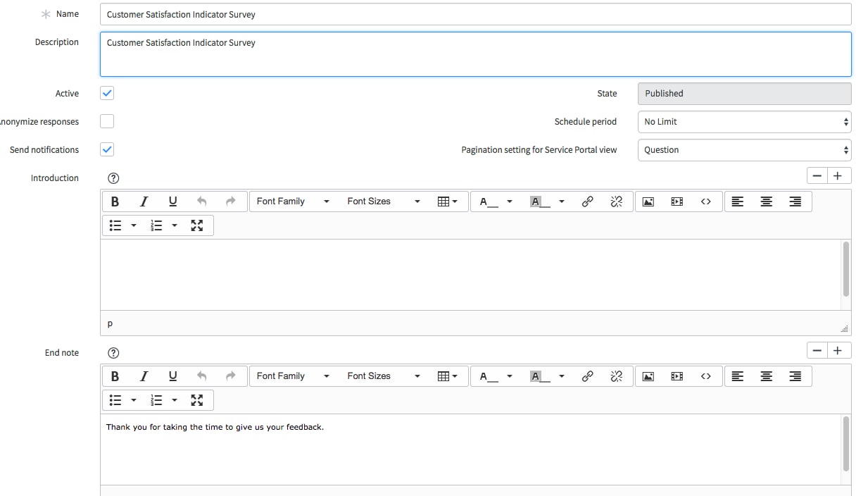Click the Published State field

(744, 94)
